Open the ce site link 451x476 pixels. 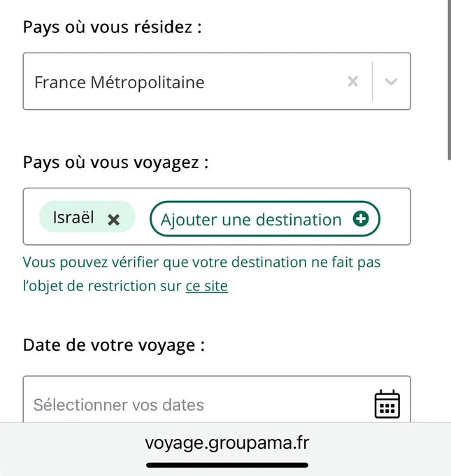(x=206, y=286)
